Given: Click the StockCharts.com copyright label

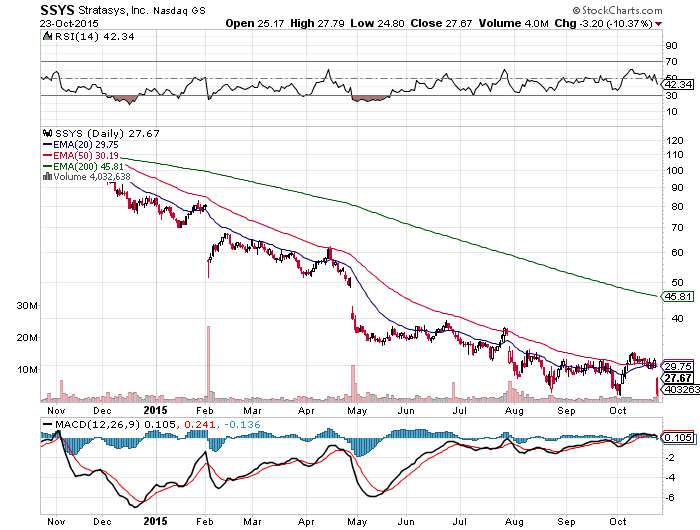Looking at the screenshot, I should tap(617, 10).
